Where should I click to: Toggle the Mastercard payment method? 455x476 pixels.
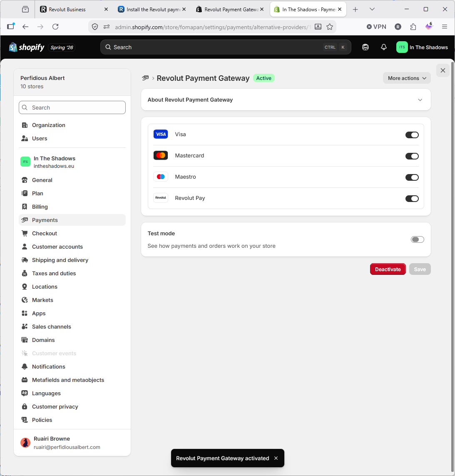pyautogui.click(x=412, y=156)
